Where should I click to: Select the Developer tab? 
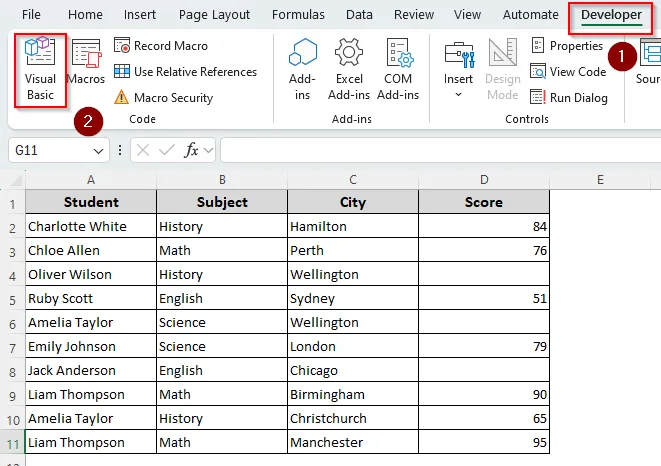coord(611,15)
